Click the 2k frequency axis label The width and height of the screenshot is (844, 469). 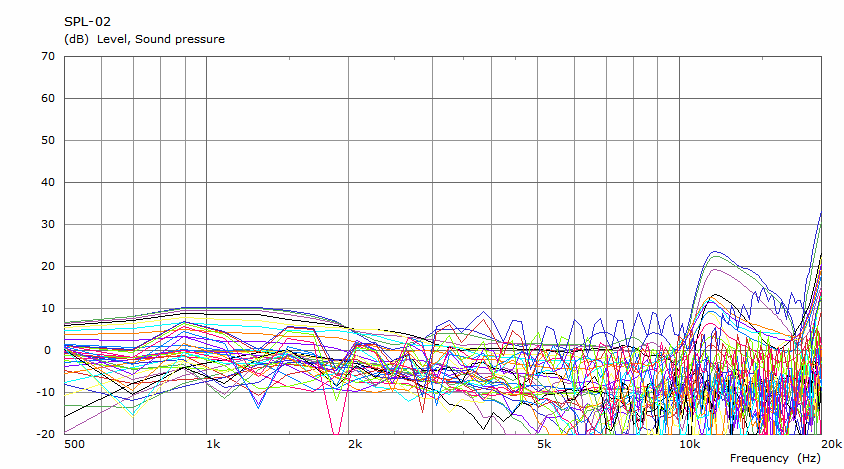355,444
